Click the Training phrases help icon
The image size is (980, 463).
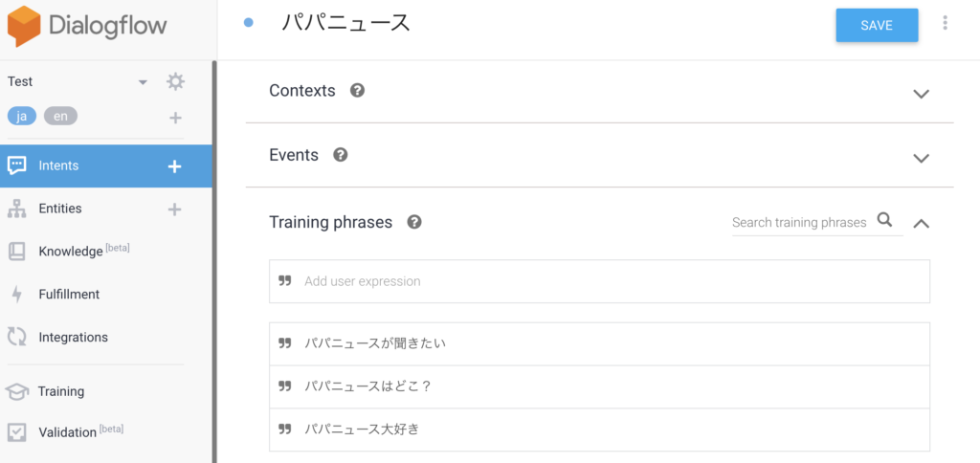tap(414, 223)
